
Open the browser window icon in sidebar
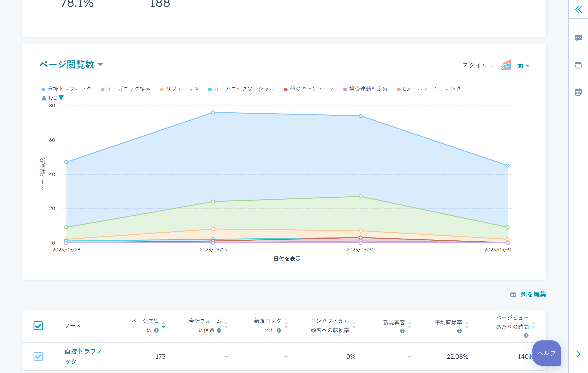click(x=578, y=65)
